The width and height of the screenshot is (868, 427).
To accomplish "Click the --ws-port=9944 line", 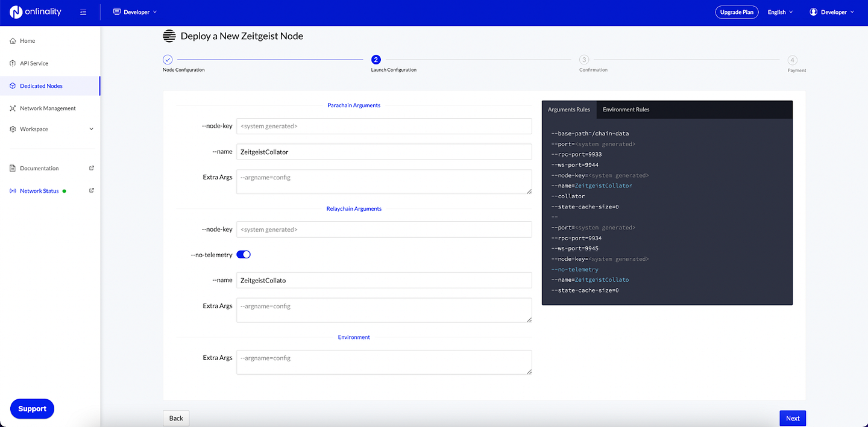I will point(574,165).
